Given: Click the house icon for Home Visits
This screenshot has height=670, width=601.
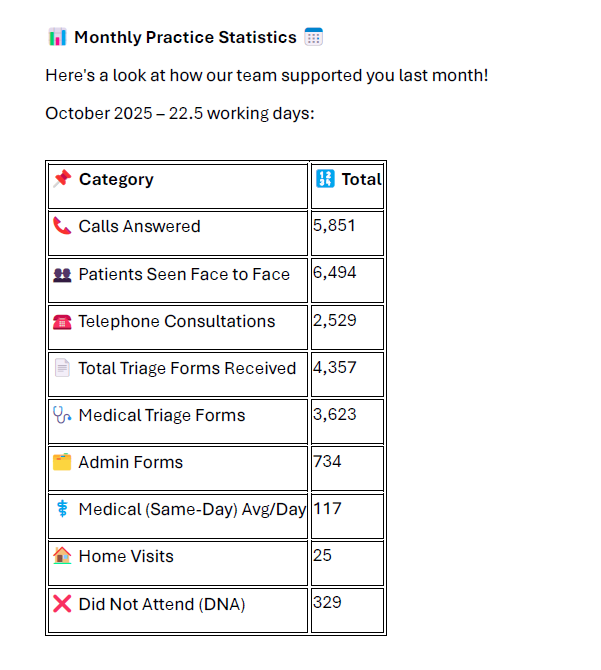Looking at the screenshot, I should tap(62, 557).
